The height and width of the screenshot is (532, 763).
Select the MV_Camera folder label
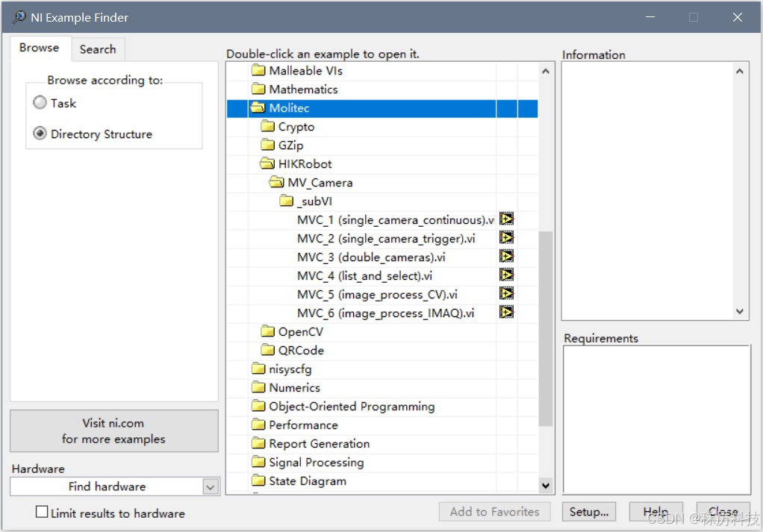click(320, 183)
